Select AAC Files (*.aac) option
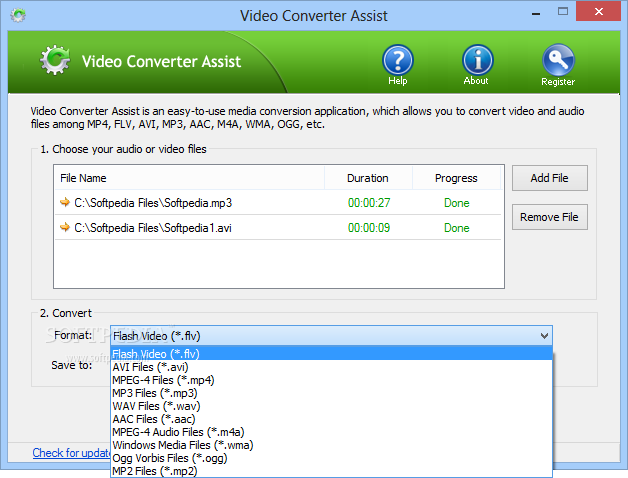The height and width of the screenshot is (478, 628). [x=331, y=419]
